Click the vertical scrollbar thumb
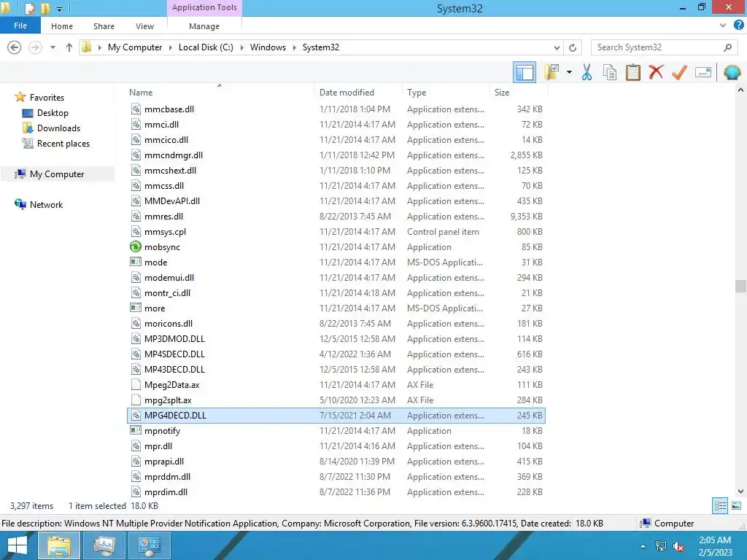 pyautogui.click(x=740, y=286)
